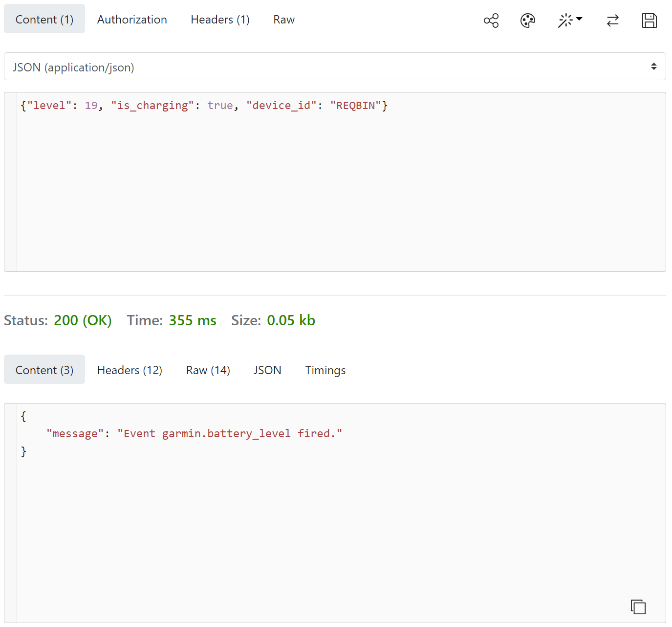Click the content type selector's stepper arrows
This screenshot has height=627, width=672.
coord(655,67)
